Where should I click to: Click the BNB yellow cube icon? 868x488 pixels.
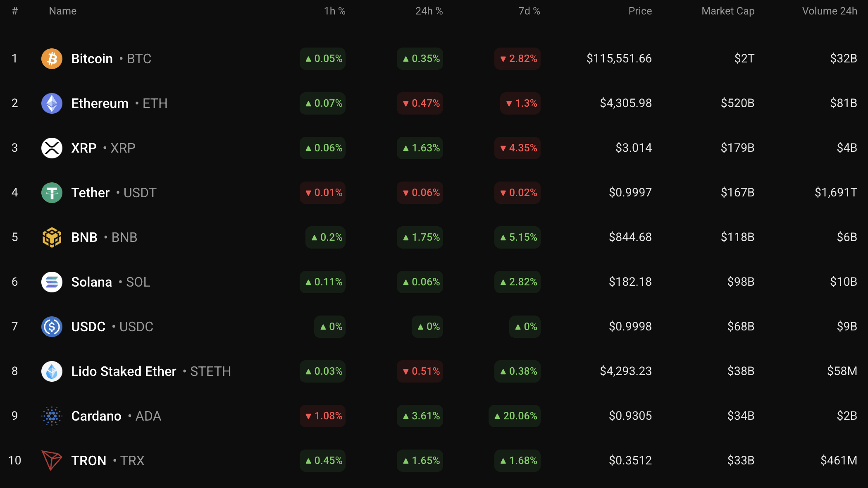(x=51, y=237)
